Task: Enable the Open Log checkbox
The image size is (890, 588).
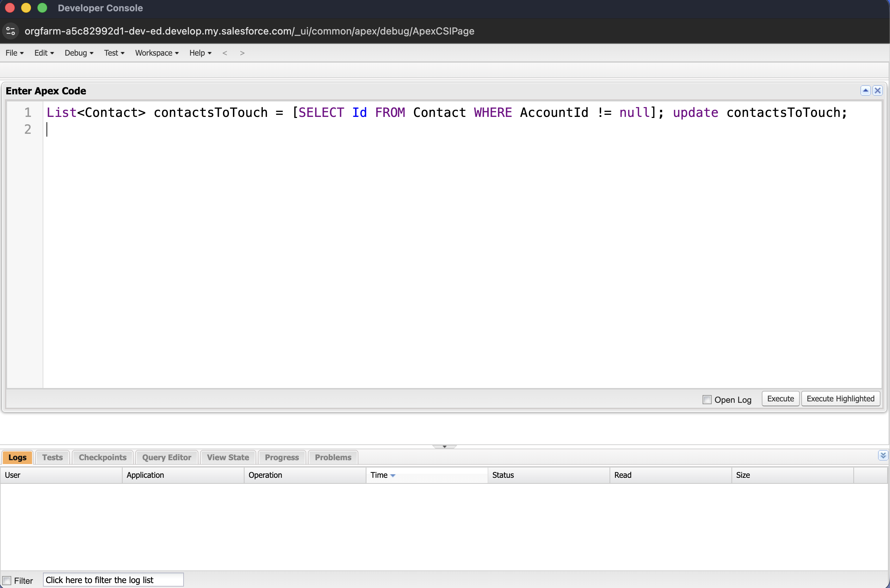Action: click(x=707, y=400)
